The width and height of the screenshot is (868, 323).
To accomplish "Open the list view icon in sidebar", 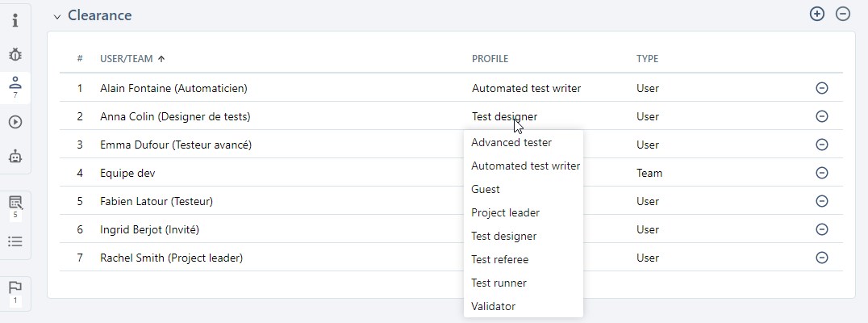I will point(15,241).
